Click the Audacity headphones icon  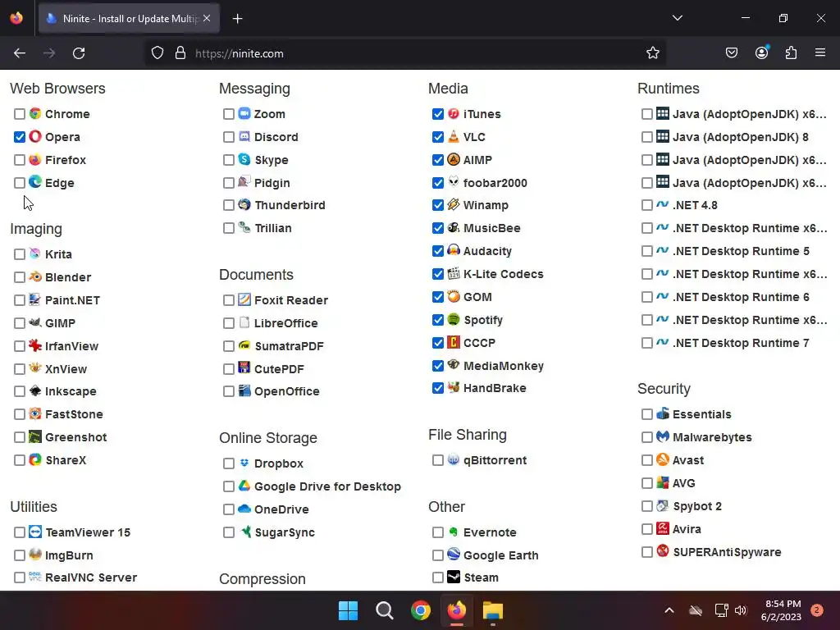tap(454, 250)
